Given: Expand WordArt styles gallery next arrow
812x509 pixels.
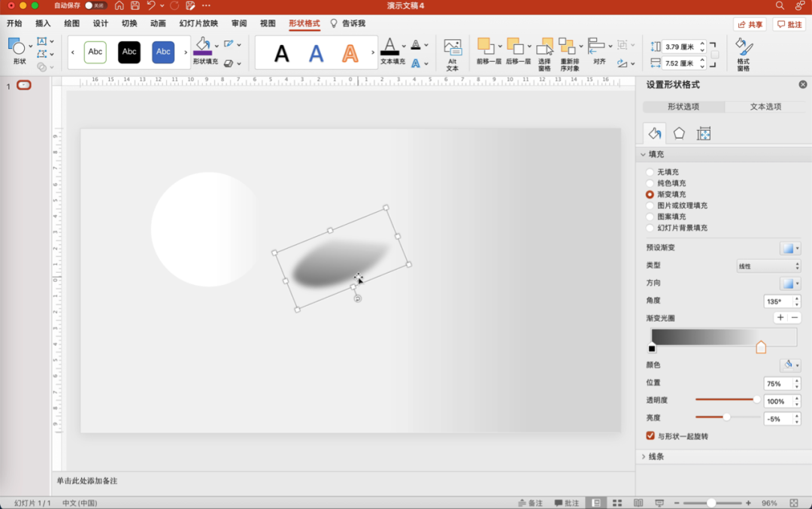Looking at the screenshot, I should [373, 53].
